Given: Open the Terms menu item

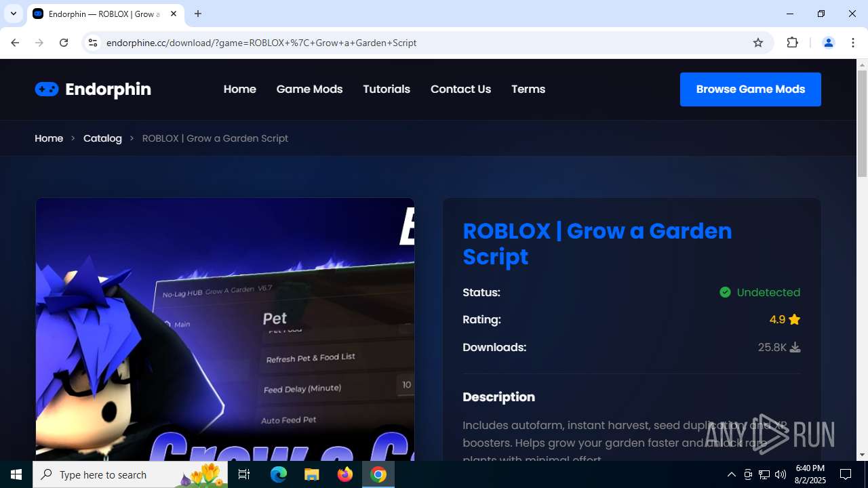Looking at the screenshot, I should [528, 89].
